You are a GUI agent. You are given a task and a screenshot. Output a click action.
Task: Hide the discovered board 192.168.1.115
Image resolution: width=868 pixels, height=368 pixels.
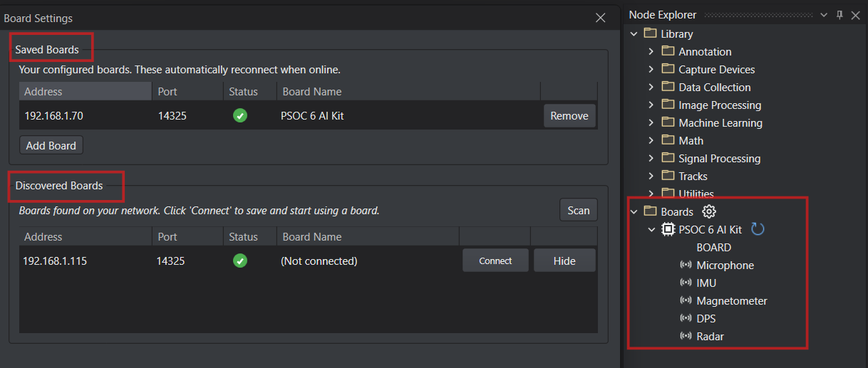(x=564, y=261)
